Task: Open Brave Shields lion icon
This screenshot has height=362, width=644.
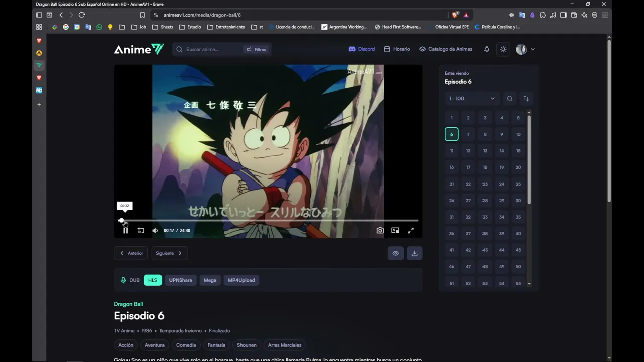Action: (x=455, y=15)
